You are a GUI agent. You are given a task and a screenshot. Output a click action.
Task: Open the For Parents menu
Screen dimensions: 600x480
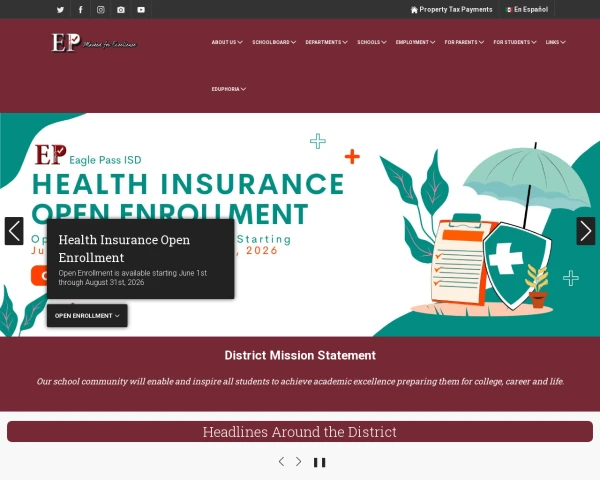[x=464, y=42]
